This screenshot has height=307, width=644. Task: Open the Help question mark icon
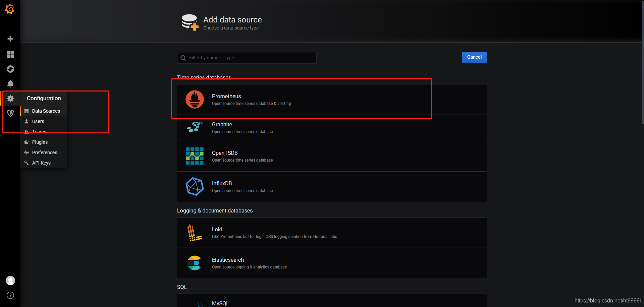[10, 295]
